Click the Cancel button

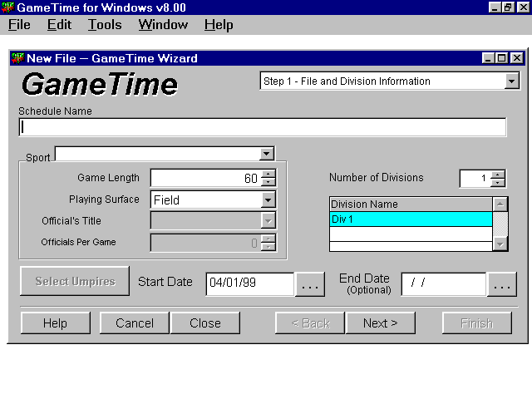pyautogui.click(x=135, y=323)
